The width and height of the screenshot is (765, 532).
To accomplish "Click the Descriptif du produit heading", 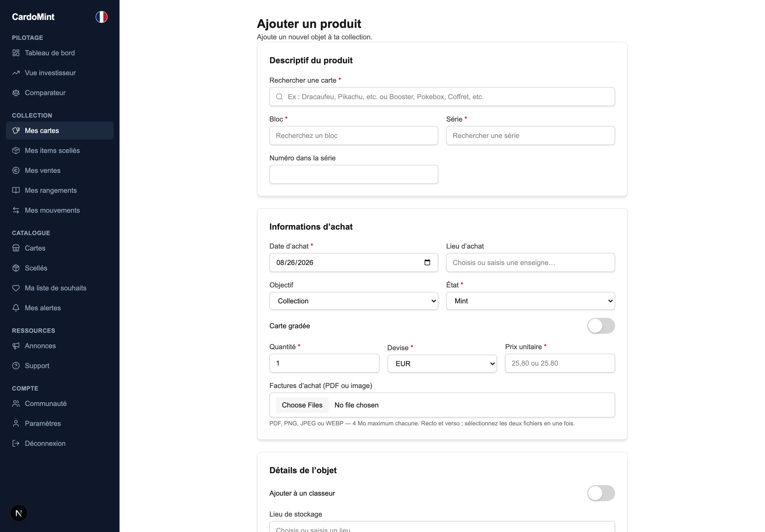I will 311,60.
